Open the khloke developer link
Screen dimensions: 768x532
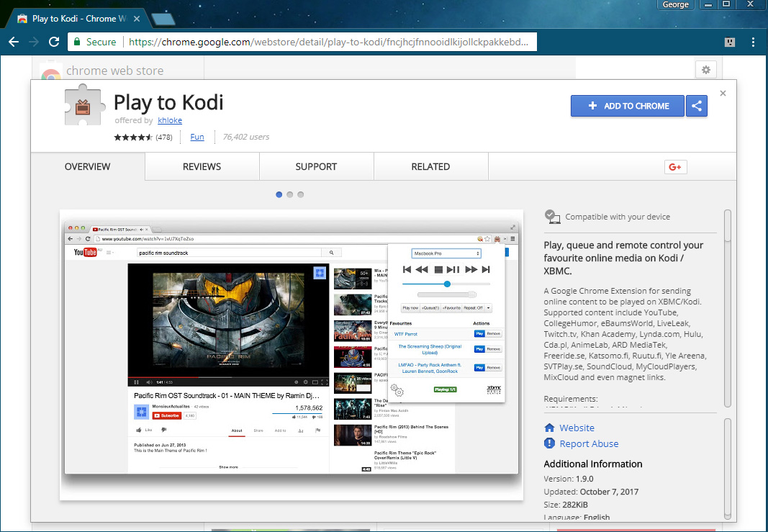coord(170,120)
